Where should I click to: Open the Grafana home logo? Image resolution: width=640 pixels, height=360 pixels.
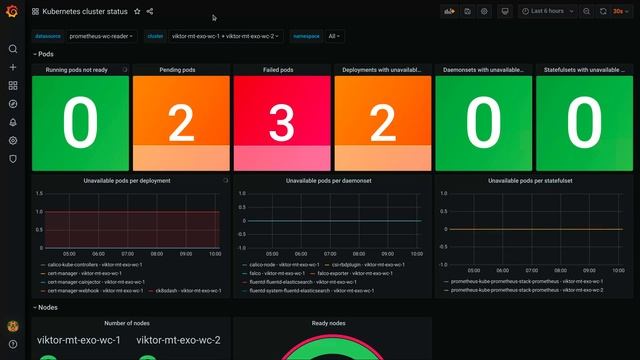tap(12, 11)
